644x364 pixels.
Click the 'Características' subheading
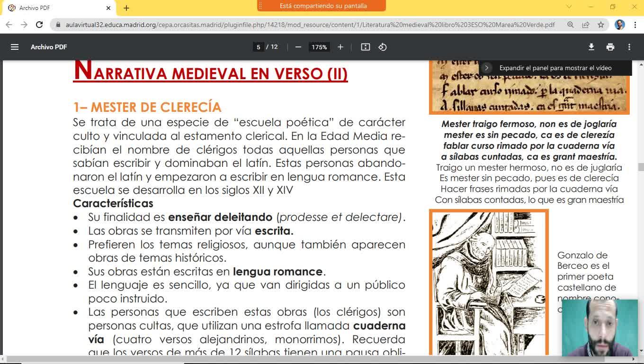113,203
